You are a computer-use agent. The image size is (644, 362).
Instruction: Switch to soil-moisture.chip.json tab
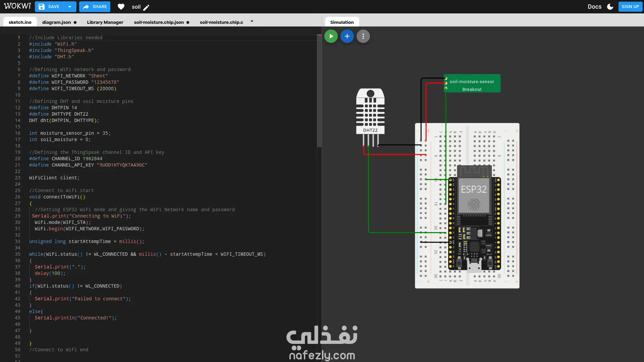[x=159, y=22]
